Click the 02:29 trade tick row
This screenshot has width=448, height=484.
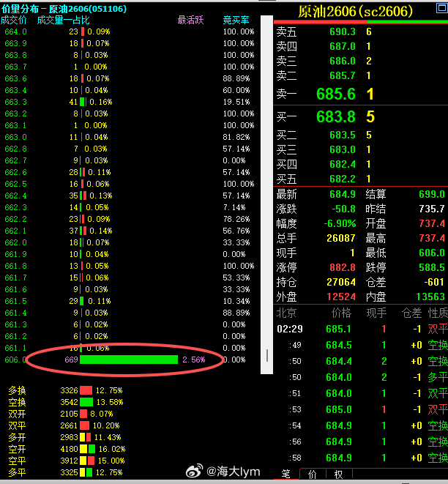coord(361,329)
